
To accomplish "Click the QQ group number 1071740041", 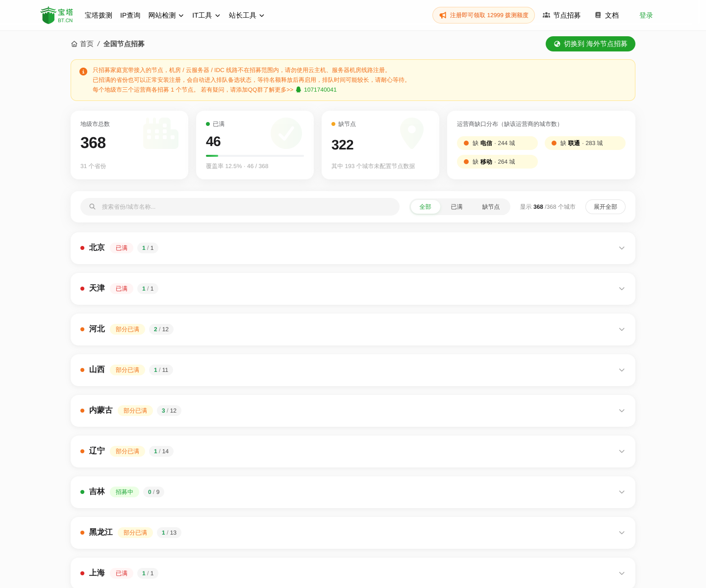I will [320, 90].
